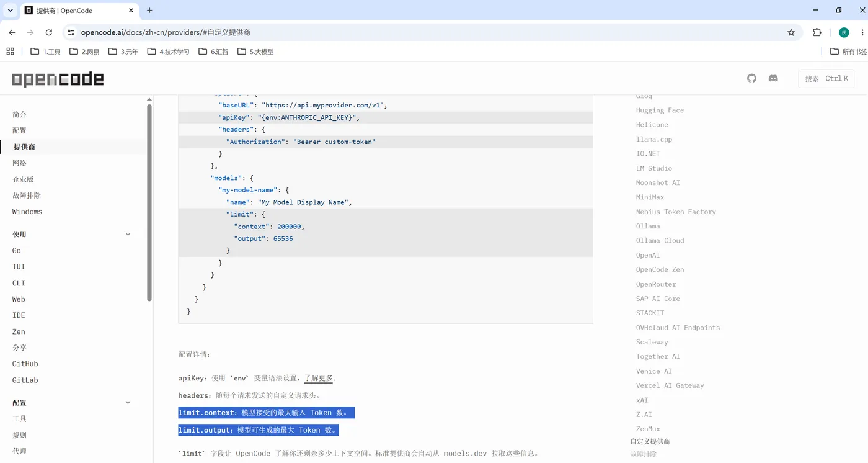868x463 pixels.
Task: Open the GitHub icon in the header
Action: point(751,78)
